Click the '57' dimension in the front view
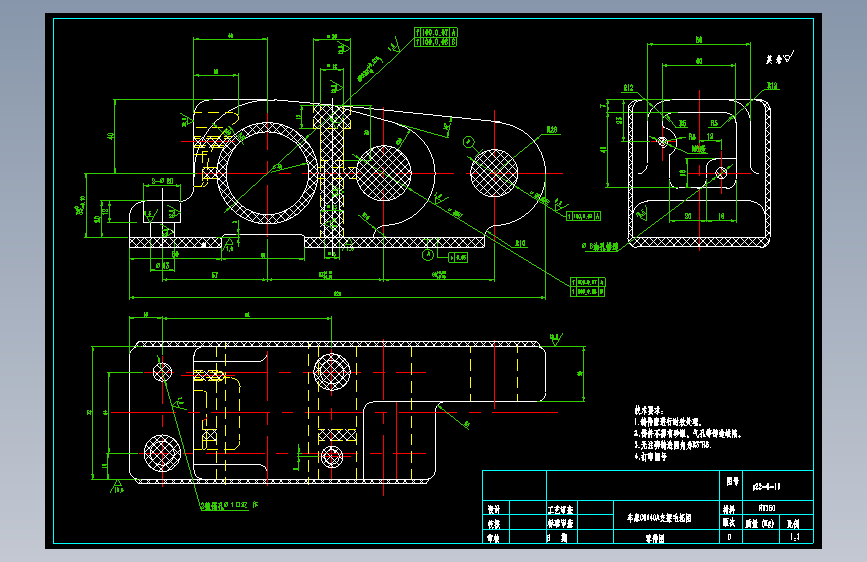The height and width of the screenshot is (562, 867). pyautogui.click(x=215, y=275)
